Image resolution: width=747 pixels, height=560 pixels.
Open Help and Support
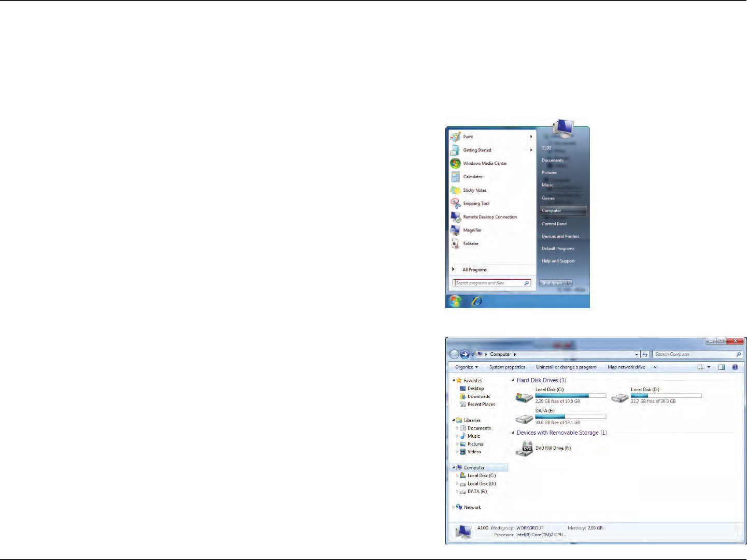[x=558, y=261]
